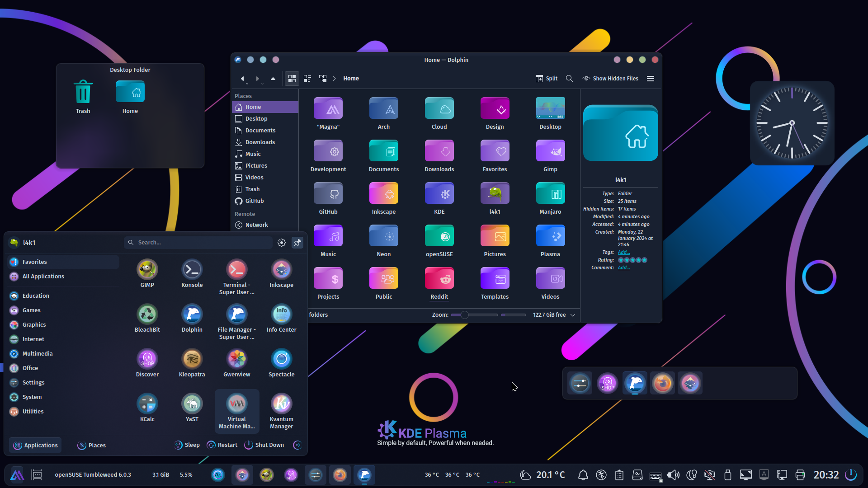
Task: Open the Cloud folder in Dolphin
Action: coord(439,113)
